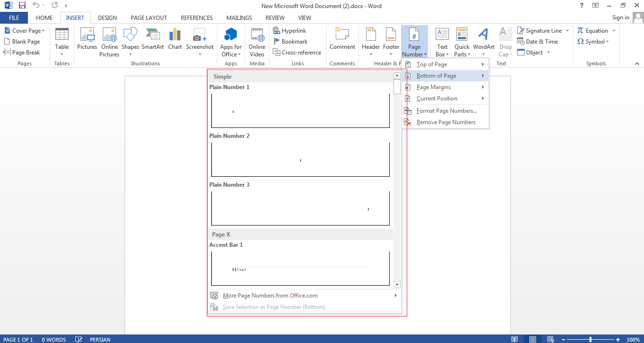This screenshot has width=644, height=343.
Task: Click Sign in link
Action: point(620,18)
